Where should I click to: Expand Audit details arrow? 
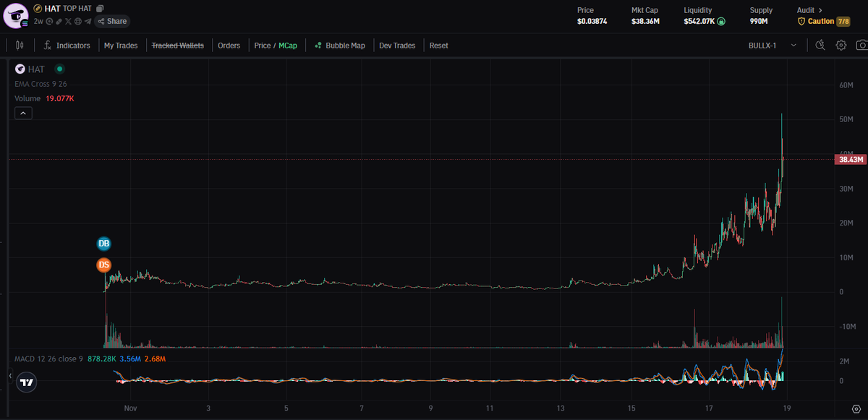pyautogui.click(x=820, y=10)
